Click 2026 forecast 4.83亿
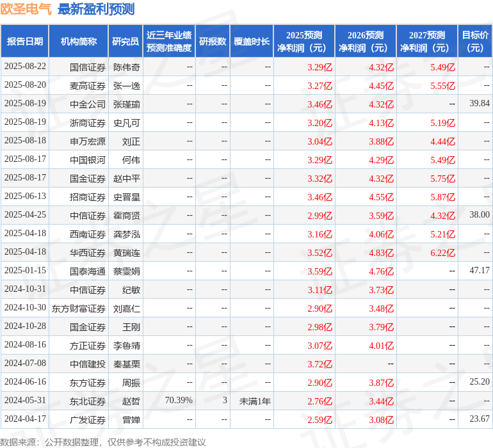This screenshot has width=493, height=448. 381,253
